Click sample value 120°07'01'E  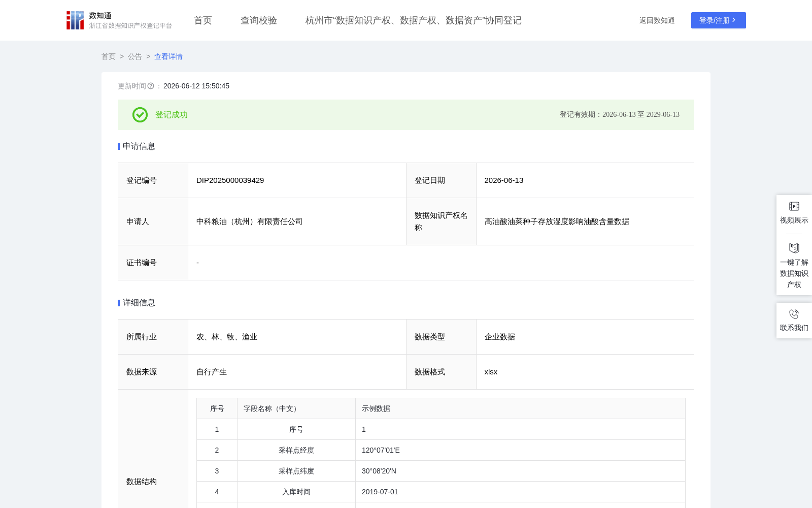point(381,450)
